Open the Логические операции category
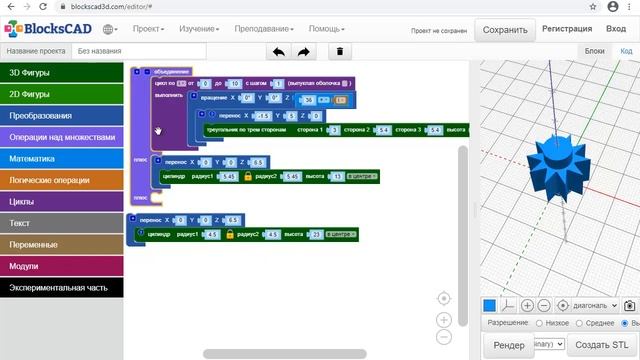The height and width of the screenshot is (360, 640). click(x=62, y=180)
